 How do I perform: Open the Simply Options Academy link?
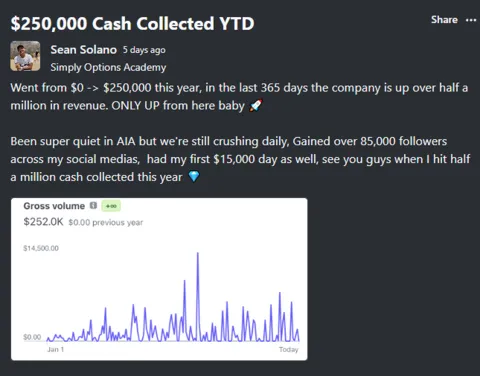pyautogui.click(x=108, y=67)
